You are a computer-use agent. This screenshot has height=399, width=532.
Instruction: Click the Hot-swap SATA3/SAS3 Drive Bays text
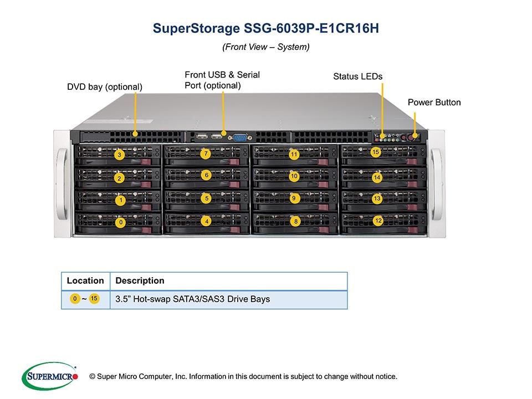click(192, 299)
